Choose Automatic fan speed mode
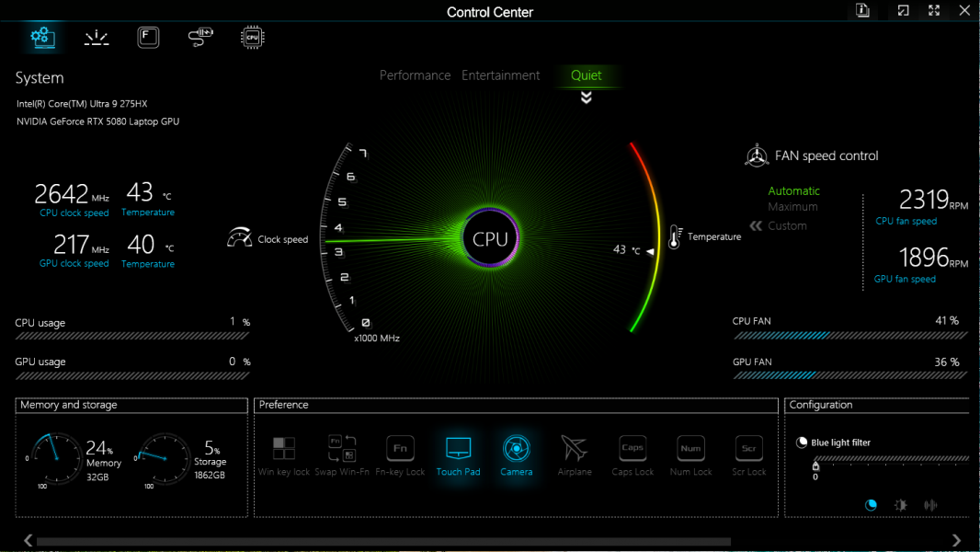The width and height of the screenshot is (980, 552). [793, 190]
